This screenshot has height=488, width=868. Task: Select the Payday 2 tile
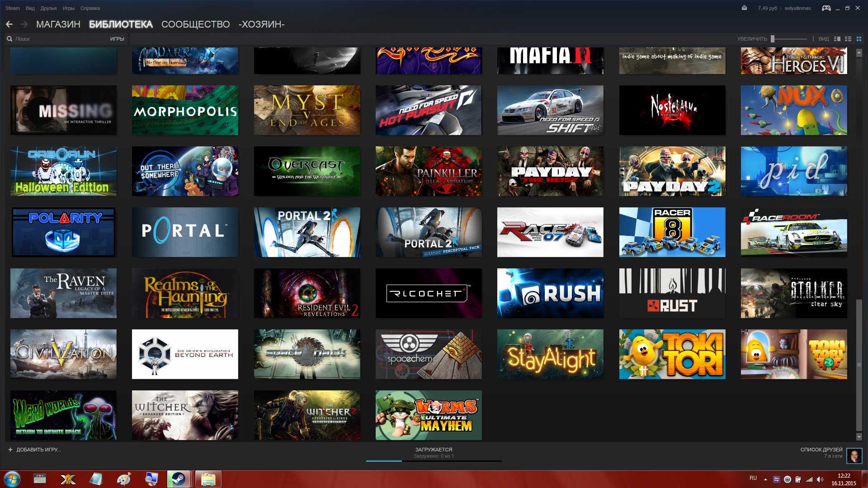click(672, 171)
